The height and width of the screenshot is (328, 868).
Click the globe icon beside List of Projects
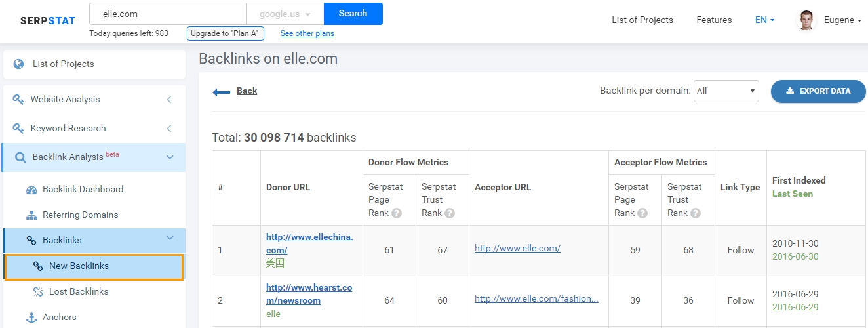click(x=18, y=64)
